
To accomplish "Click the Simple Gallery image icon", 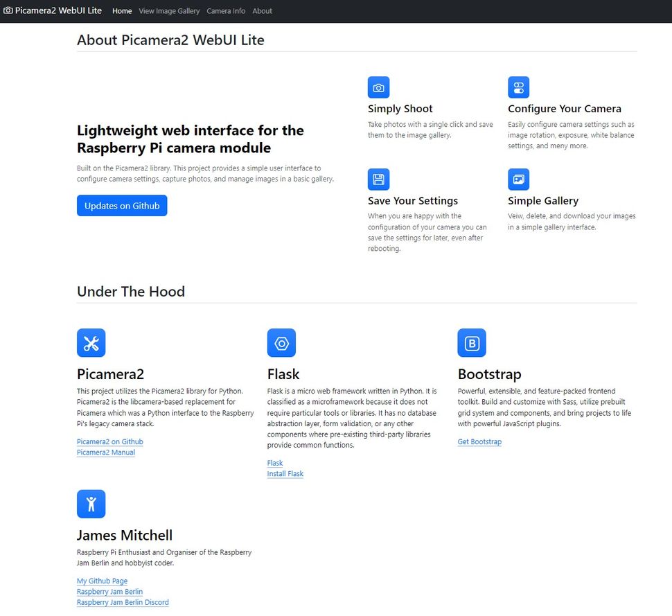I will [x=518, y=179].
